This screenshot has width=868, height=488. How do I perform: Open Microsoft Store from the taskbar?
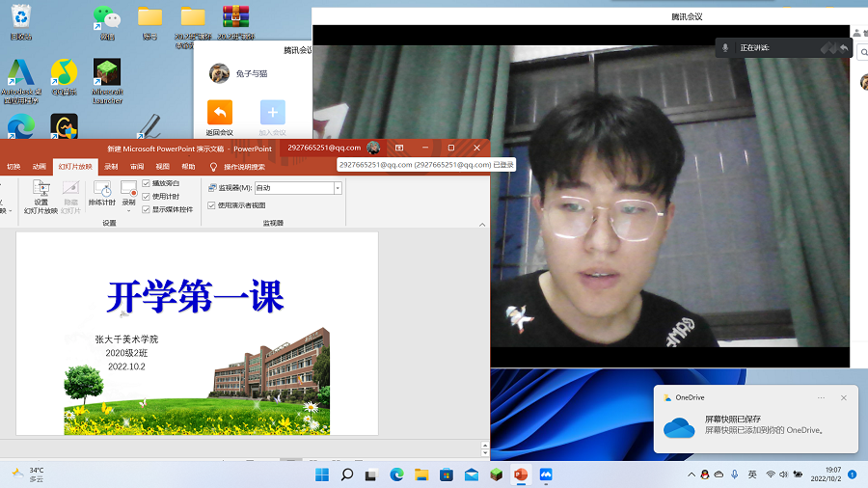tap(447, 474)
